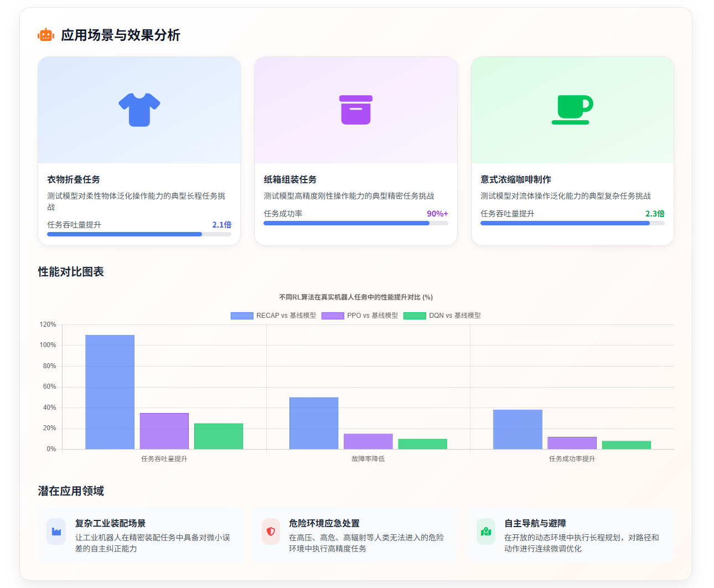The image size is (714, 588).
Task: Click the green coffee mug icon
Action: pyautogui.click(x=572, y=110)
